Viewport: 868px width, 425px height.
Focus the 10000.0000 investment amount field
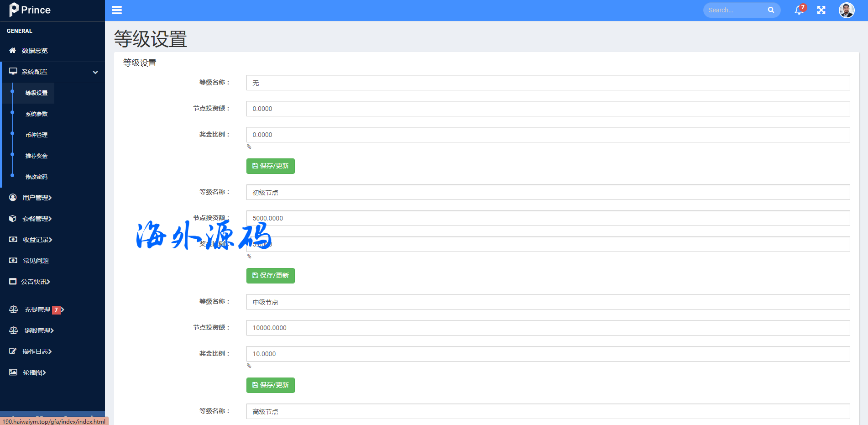click(x=548, y=328)
